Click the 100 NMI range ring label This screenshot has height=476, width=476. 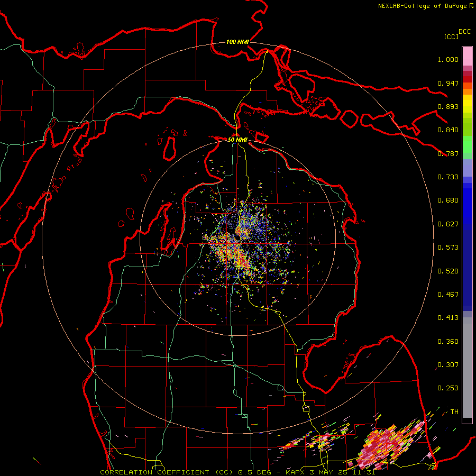(237, 42)
